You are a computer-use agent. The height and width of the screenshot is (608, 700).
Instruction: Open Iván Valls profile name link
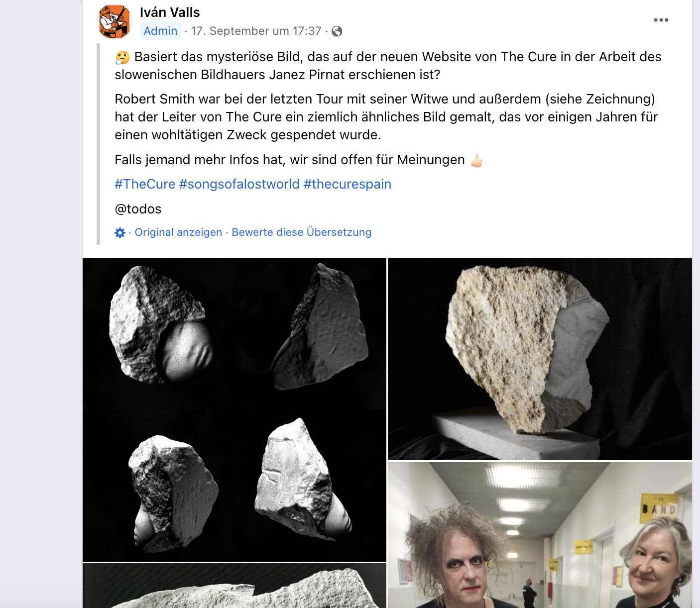click(170, 12)
